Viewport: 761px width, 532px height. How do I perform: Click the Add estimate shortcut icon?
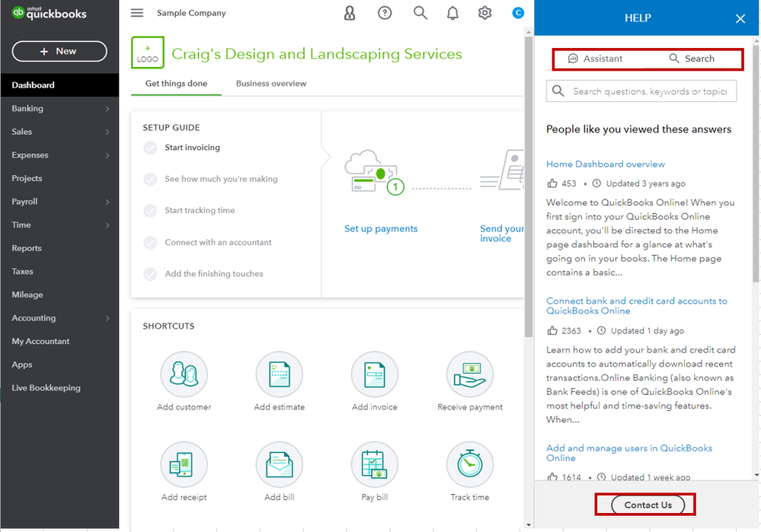coord(280,374)
